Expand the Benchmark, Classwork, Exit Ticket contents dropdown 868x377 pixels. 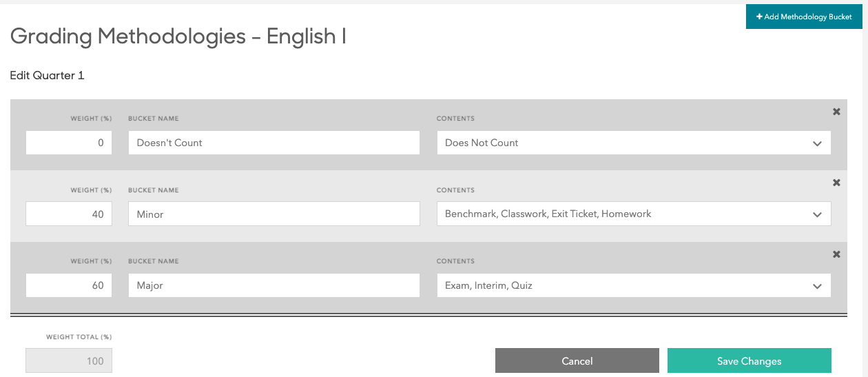[x=633, y=214]
